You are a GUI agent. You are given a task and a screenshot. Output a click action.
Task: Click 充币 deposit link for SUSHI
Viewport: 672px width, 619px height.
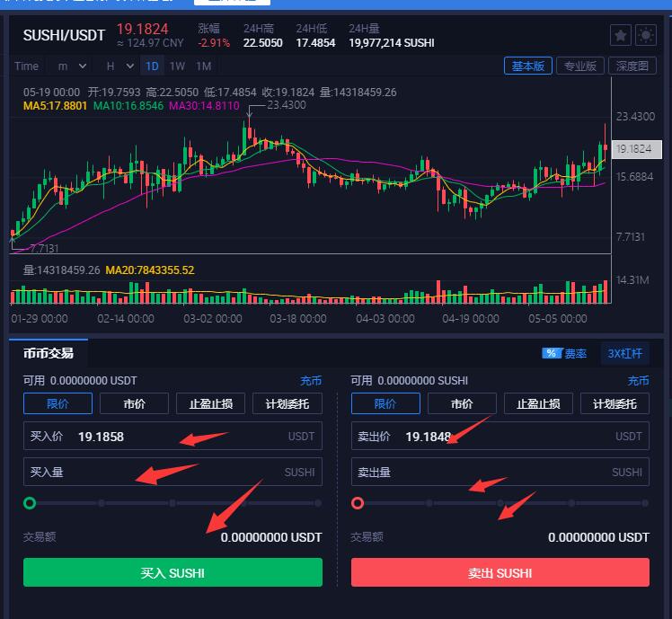pos(638,381)
